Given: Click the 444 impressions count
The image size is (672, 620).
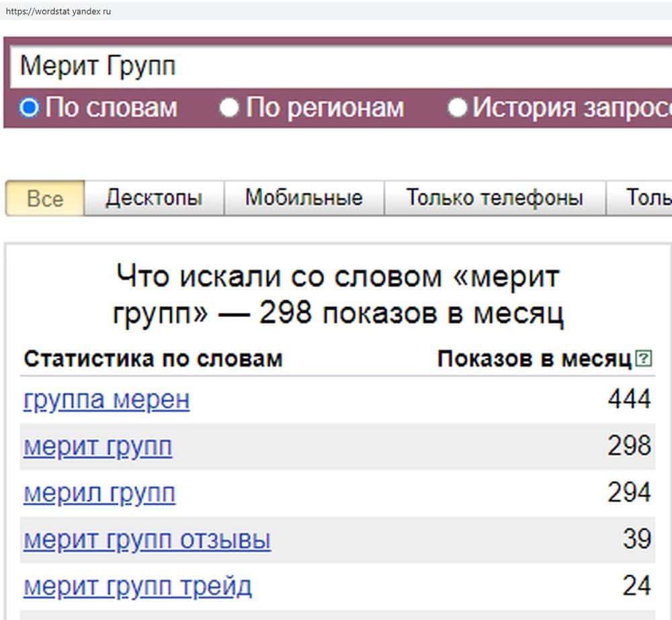Looking at the screenshot, I should pyautogui.click(x=629, y=400).
